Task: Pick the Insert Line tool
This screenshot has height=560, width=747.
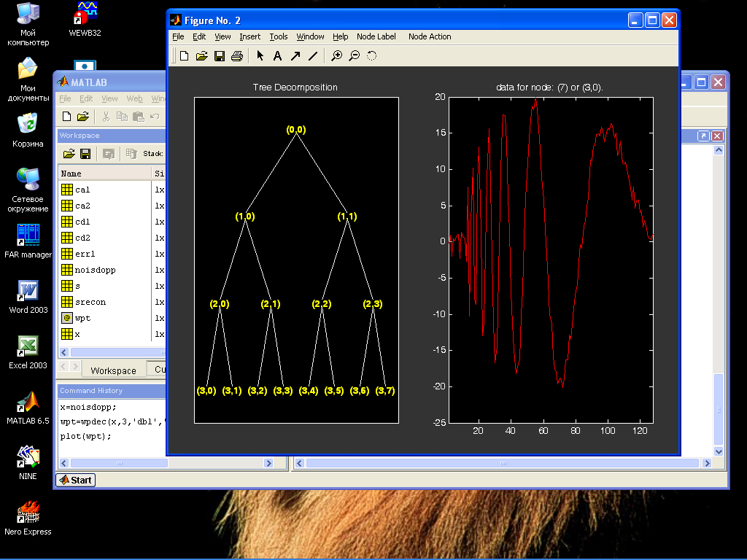Action: click(x=312, y=56)
